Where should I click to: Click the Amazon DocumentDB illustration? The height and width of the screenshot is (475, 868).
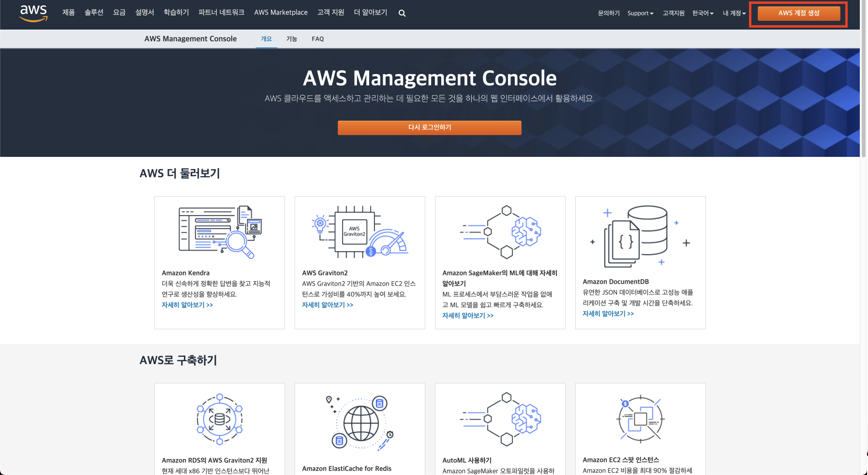(640, 236)
